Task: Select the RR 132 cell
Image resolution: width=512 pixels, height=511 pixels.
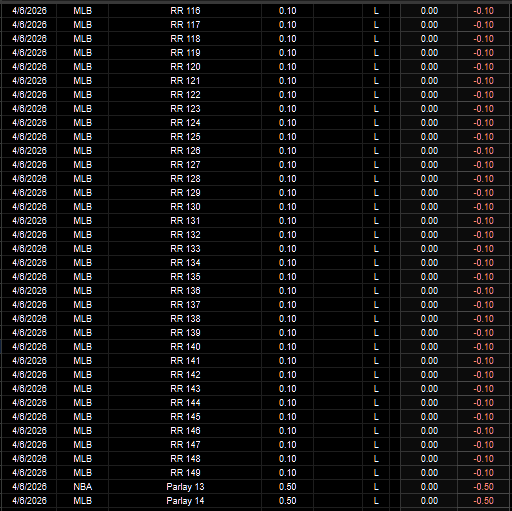Action: click(185, 235)
